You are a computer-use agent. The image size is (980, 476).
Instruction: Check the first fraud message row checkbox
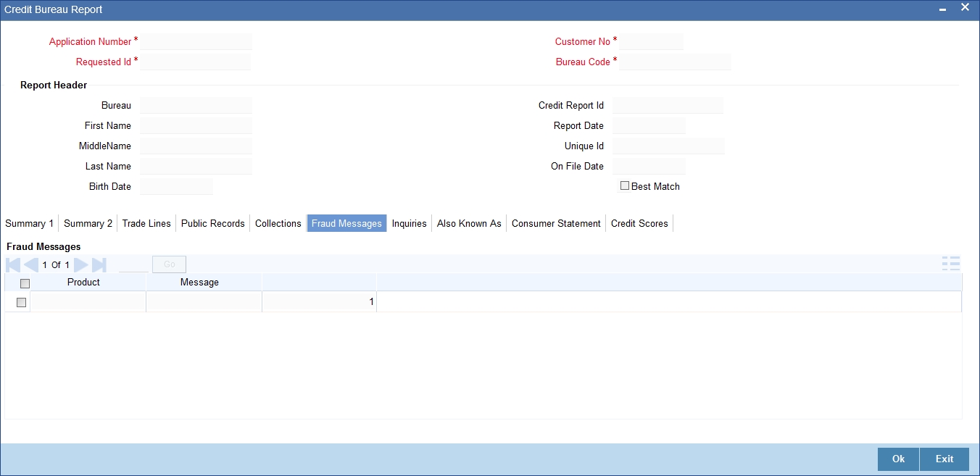(x=21, y=302)
